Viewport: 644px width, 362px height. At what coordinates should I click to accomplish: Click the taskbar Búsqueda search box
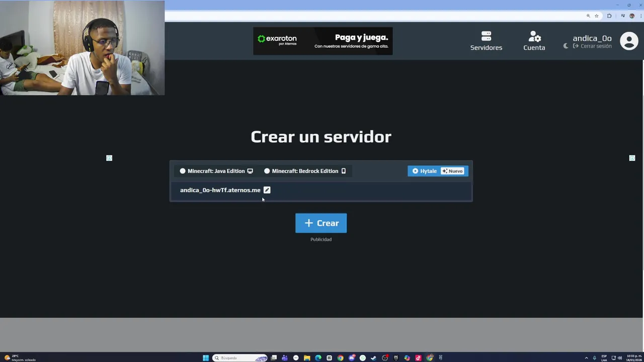click(x=240, y=358)
